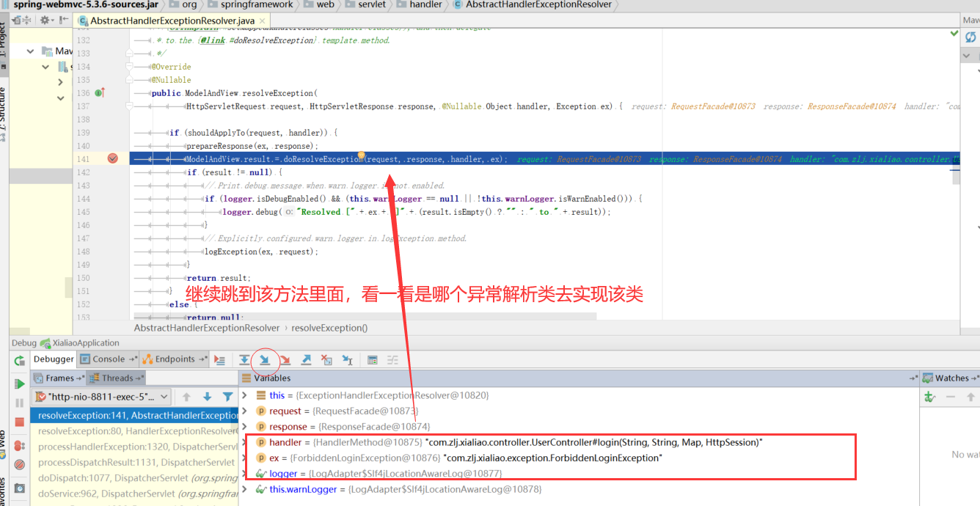
Task: Select the Threads tab
Action: pos(117,378)
